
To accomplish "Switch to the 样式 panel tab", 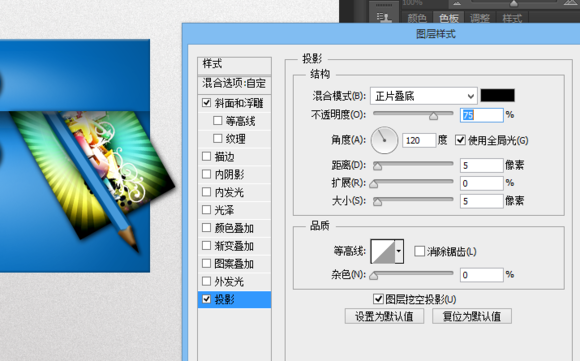I will pyautogui.click(x=512, y=18).
